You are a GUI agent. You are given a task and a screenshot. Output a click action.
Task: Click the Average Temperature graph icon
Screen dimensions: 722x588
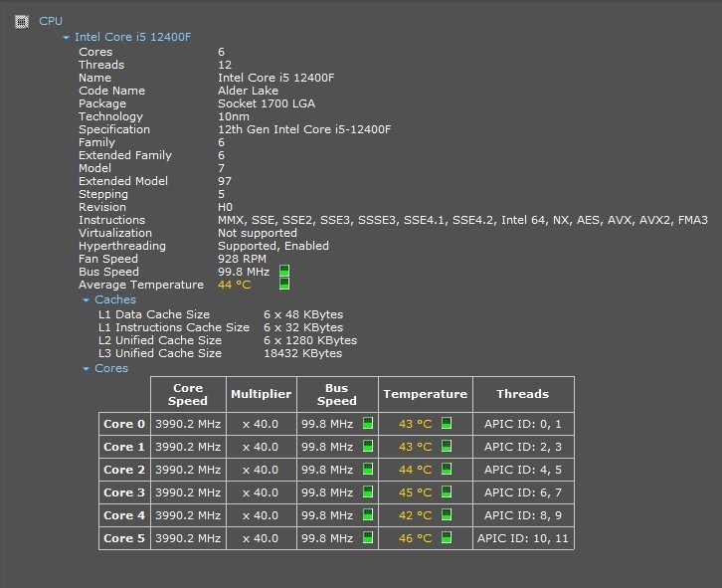coord(284,284)
